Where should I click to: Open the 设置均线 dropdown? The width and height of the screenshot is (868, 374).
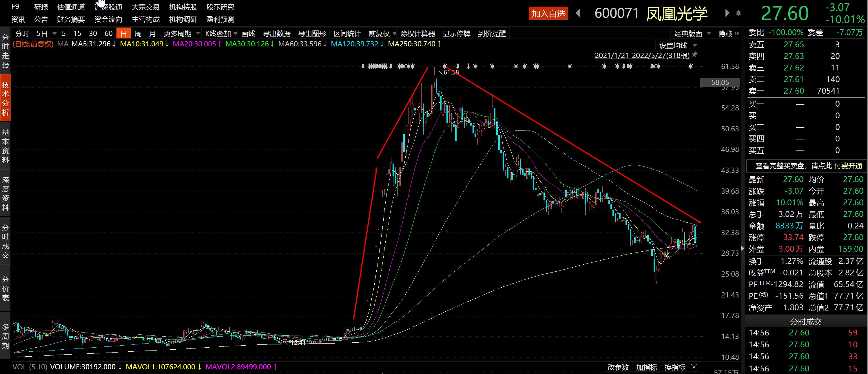coord(678,46)
